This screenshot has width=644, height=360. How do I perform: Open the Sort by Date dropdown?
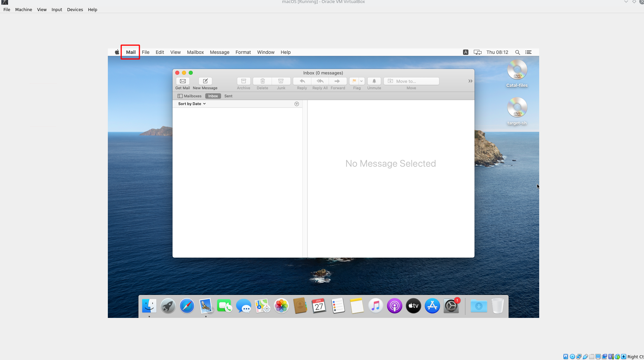[192, 104]
